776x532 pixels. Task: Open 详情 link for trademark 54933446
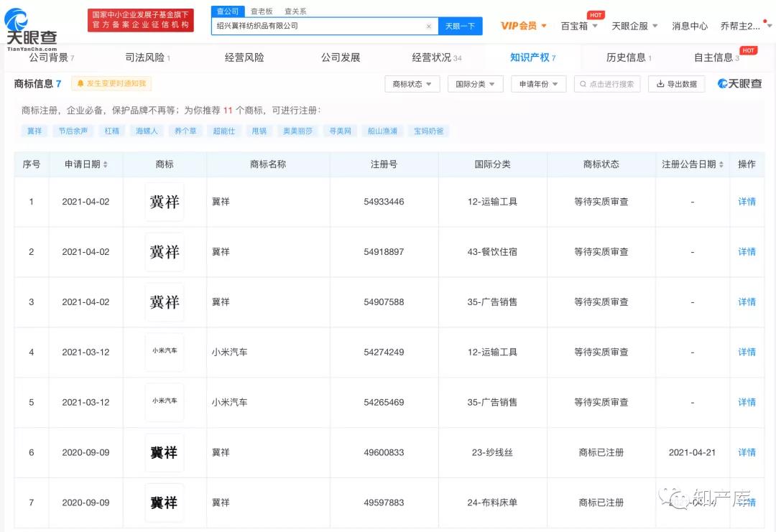point(747,202)
